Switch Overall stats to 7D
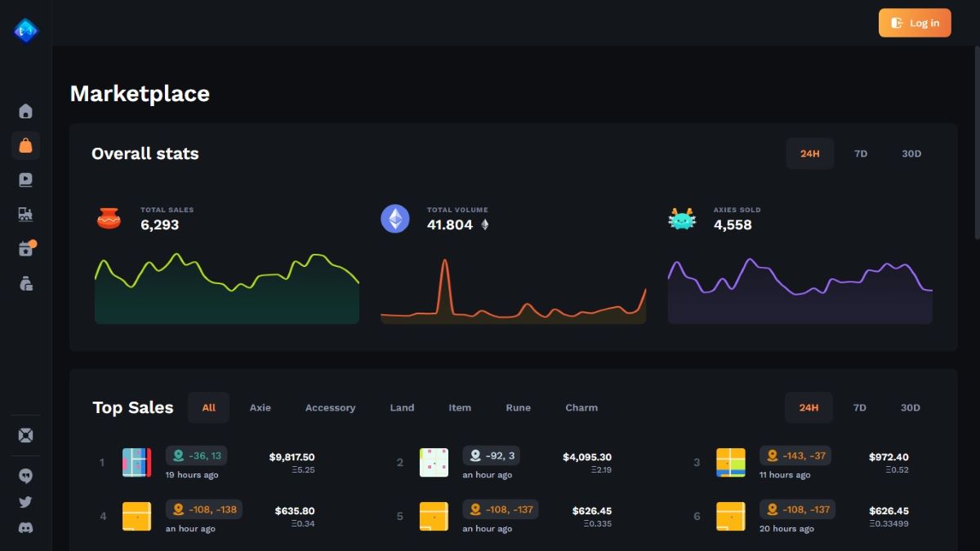This screenshot has height=551, width=980. pyautogui.click(x=861, y=153)
